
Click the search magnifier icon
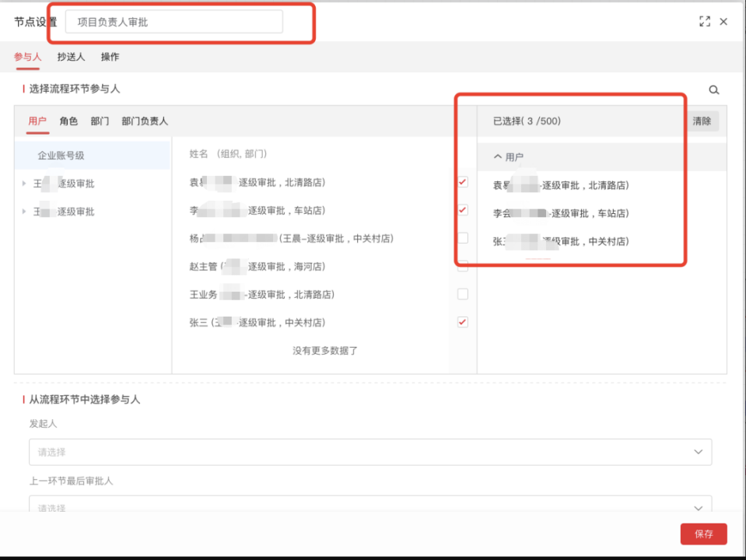point(713,90)
